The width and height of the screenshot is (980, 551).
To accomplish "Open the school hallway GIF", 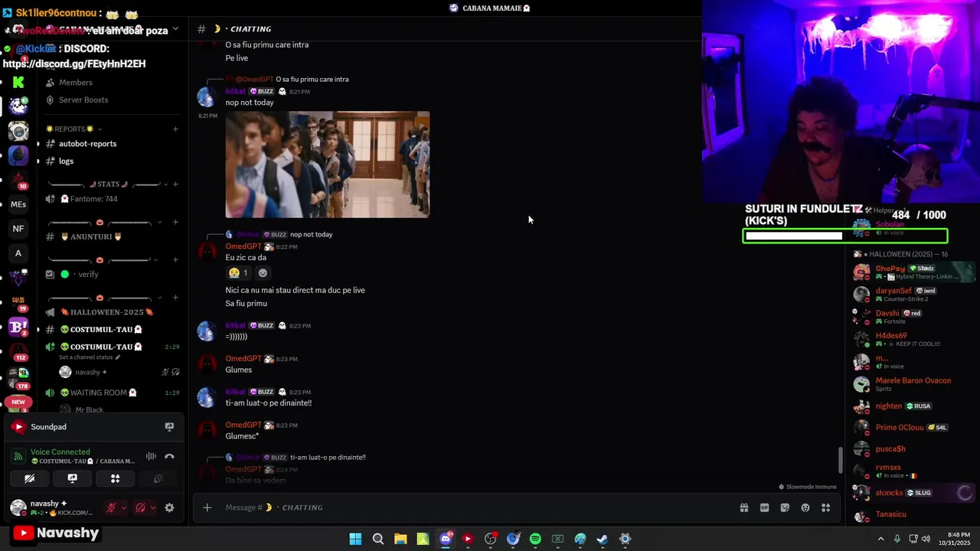I will (328, 165).
